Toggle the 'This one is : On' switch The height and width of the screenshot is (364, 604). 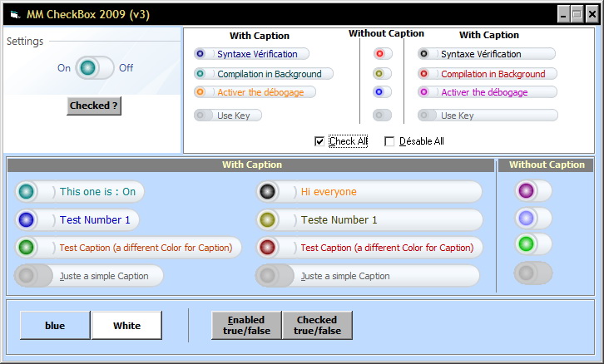click(27, 192)
